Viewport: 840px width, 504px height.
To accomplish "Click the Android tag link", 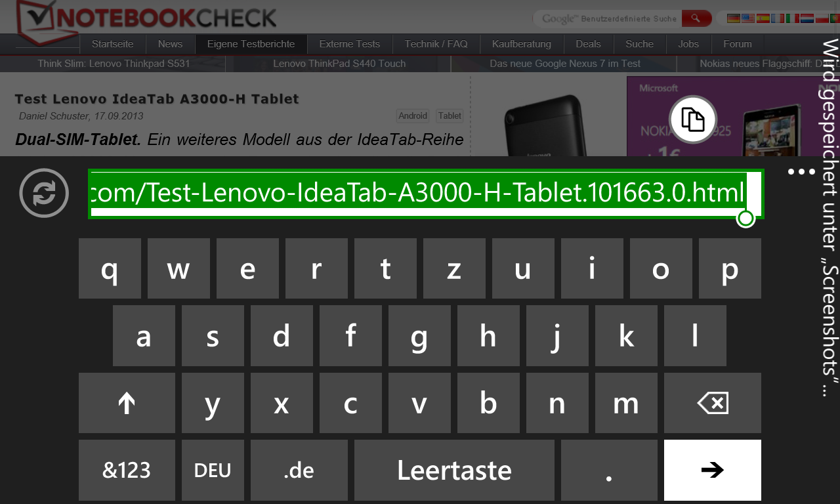I will (x=413, y=115).
